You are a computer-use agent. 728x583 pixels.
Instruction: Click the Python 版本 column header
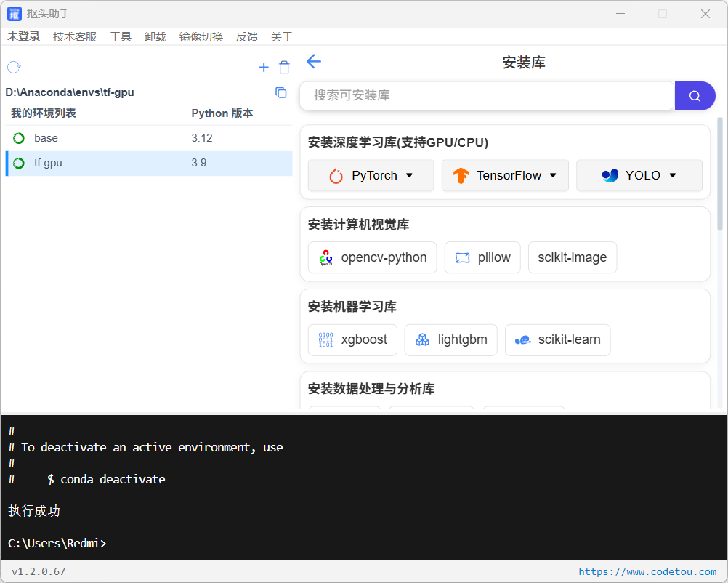coord(222,113)
